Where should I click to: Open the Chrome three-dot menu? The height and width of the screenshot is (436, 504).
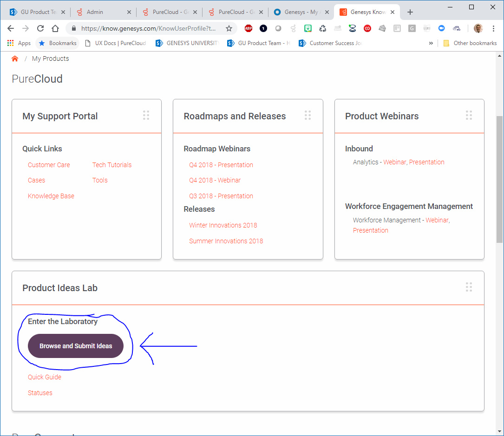pyautogui.click(x=493, y=28)
